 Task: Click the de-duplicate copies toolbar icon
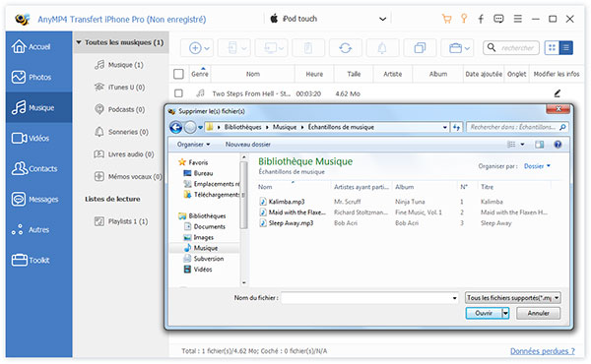point(420,48)
